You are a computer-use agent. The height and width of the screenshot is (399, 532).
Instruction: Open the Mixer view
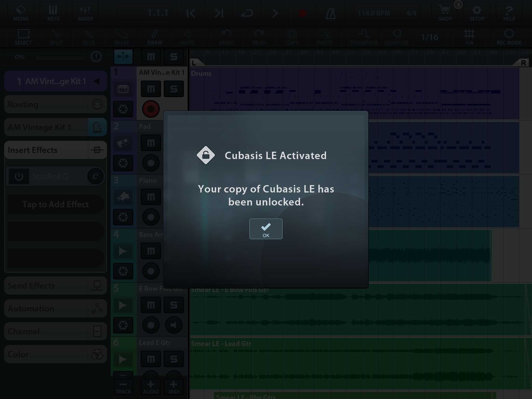point(85,12)
